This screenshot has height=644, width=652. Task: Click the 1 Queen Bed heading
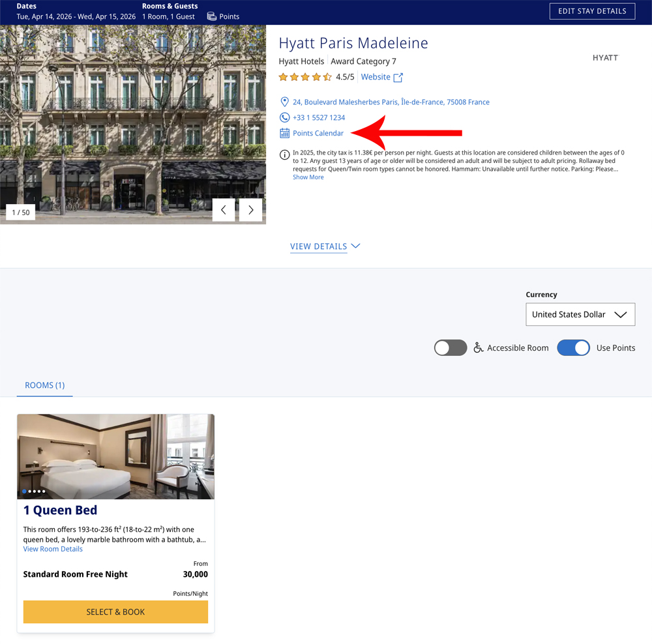[x=60, y=510]
